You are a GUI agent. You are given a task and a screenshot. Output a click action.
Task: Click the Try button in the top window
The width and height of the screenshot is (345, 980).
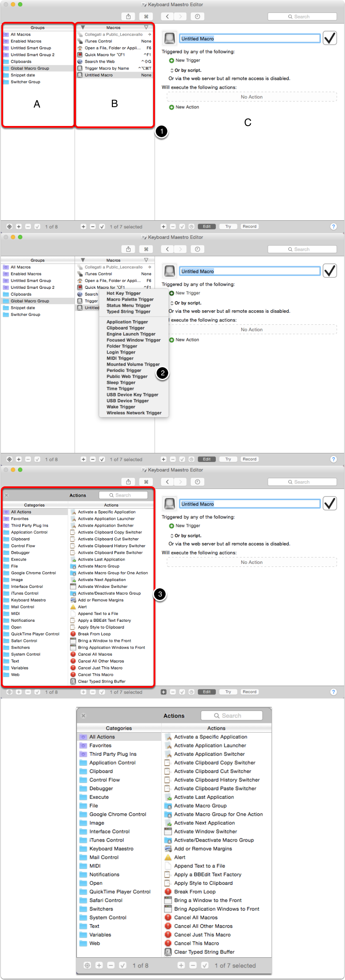[228, 227]
